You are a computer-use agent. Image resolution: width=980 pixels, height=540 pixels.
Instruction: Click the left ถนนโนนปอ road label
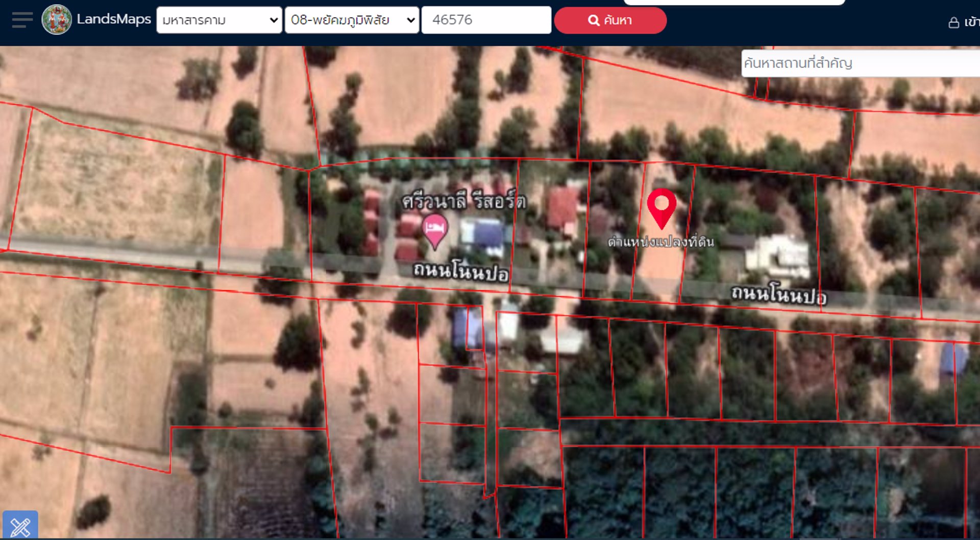(x=460, y=271)
